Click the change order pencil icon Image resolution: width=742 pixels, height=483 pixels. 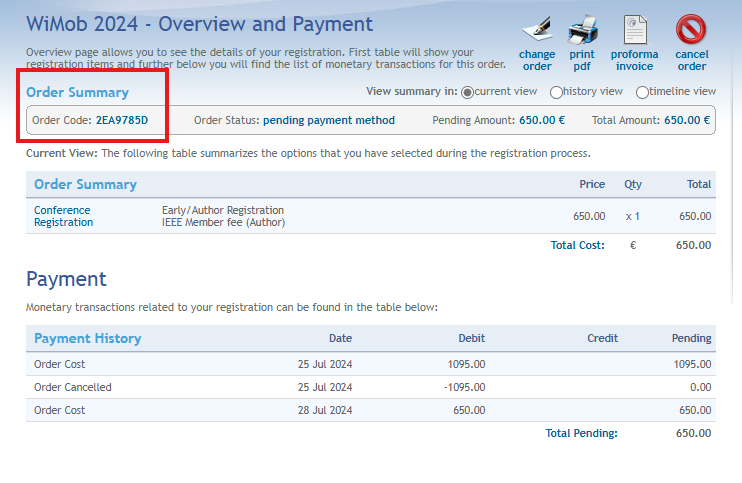[537, 28]
